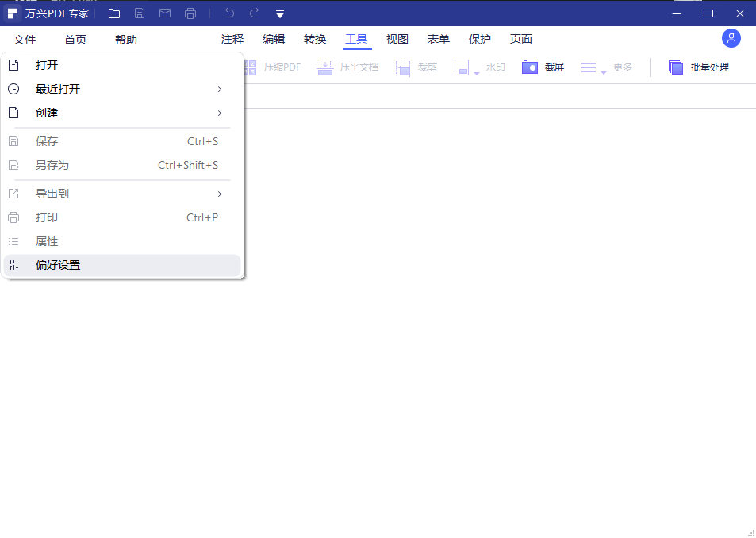756x538 pixels.
Task: Select the 截屏 screenshot tool
Action: [x=543, y=67]
